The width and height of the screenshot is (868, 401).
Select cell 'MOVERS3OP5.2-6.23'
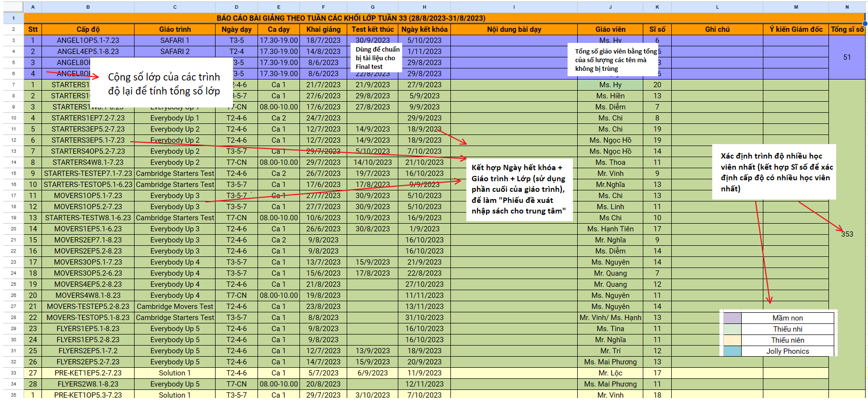click(88, 273)
